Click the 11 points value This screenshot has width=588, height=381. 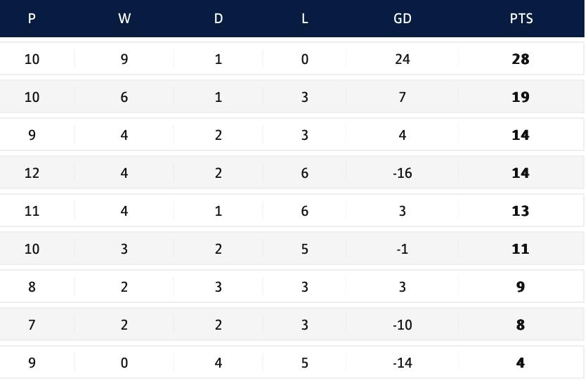521,249
